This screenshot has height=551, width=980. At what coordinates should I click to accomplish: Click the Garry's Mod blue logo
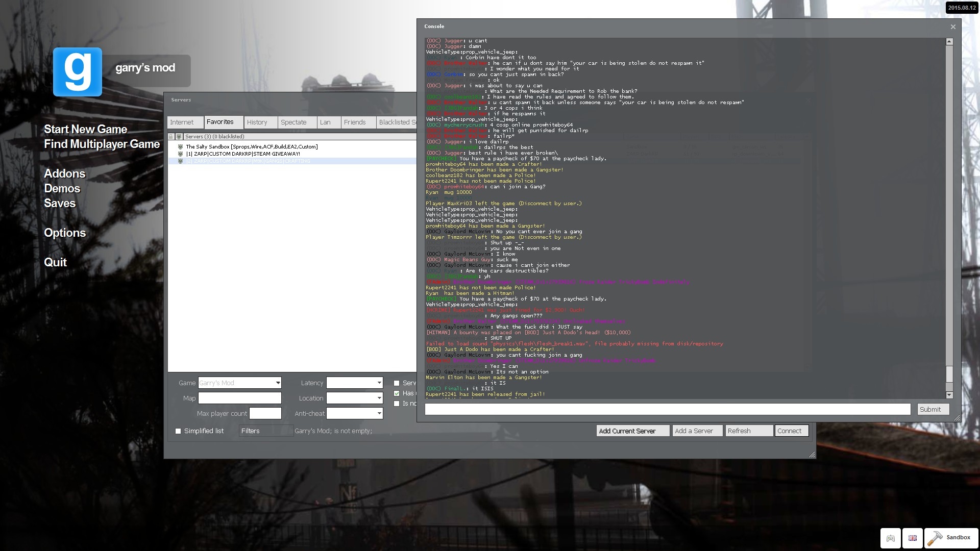point(78,72)
